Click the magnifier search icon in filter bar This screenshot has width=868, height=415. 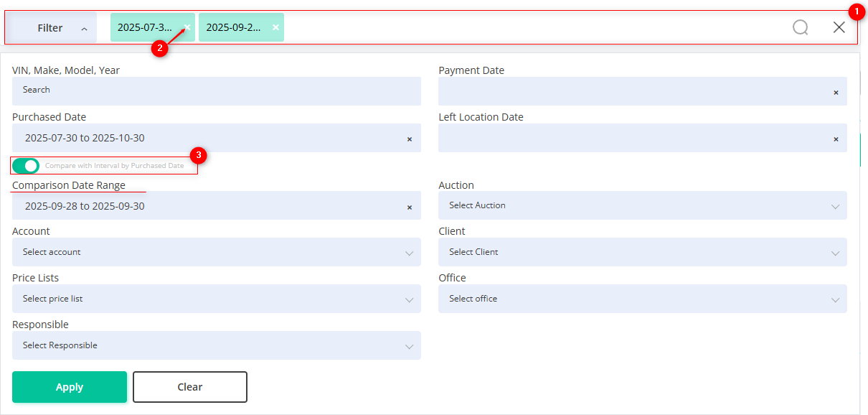(x=800, y=28)
